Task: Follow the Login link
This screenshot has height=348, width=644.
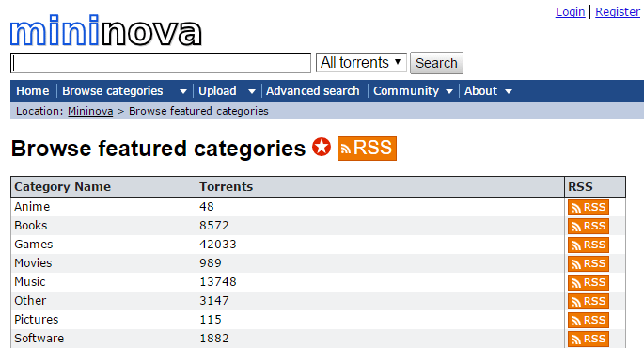Action: pos(570,12)
